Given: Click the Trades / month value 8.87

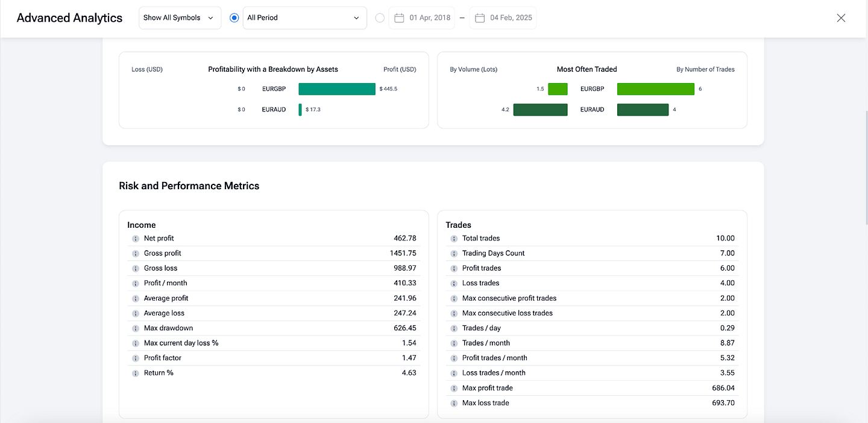Looking at the screenshot, I should (728, 343).
